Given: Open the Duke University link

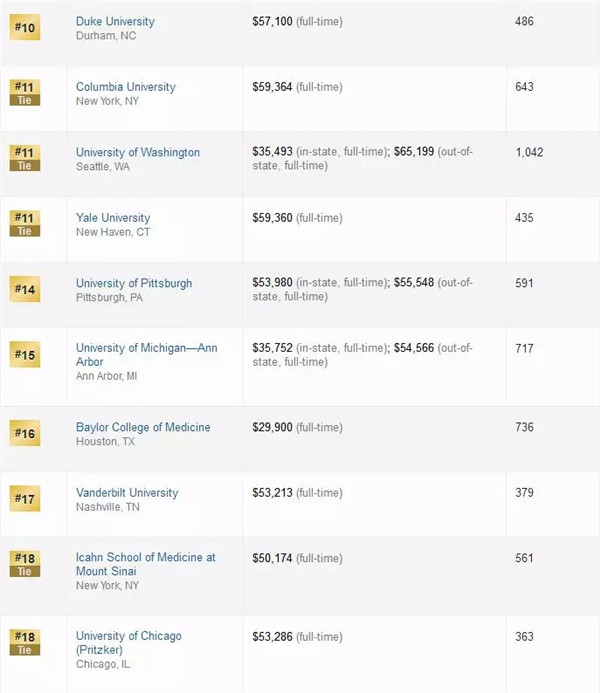Looking at the screenshot, I should point(115,21).
